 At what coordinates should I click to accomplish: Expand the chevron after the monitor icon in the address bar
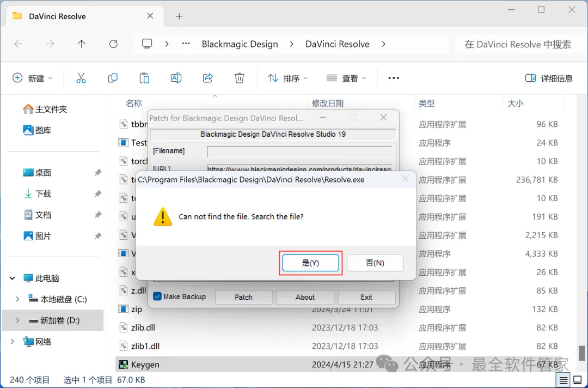pos(167,44)
